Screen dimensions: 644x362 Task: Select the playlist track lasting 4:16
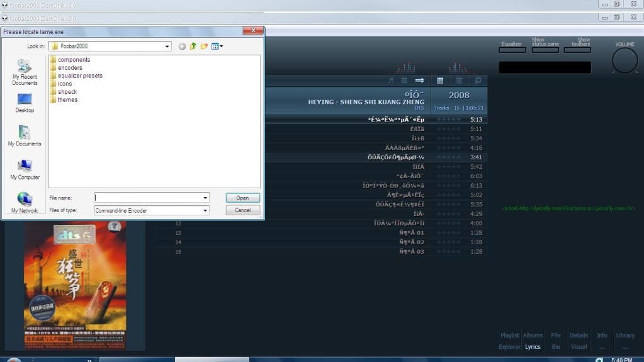pyautogui.click(x=376, y=148)
